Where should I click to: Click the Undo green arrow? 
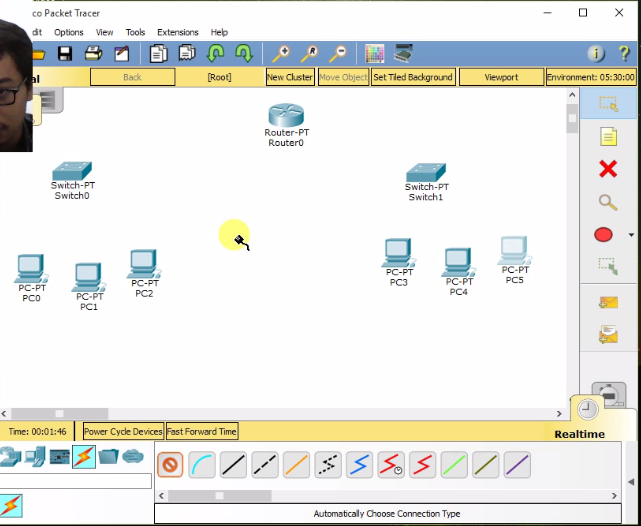click(215, 53)
